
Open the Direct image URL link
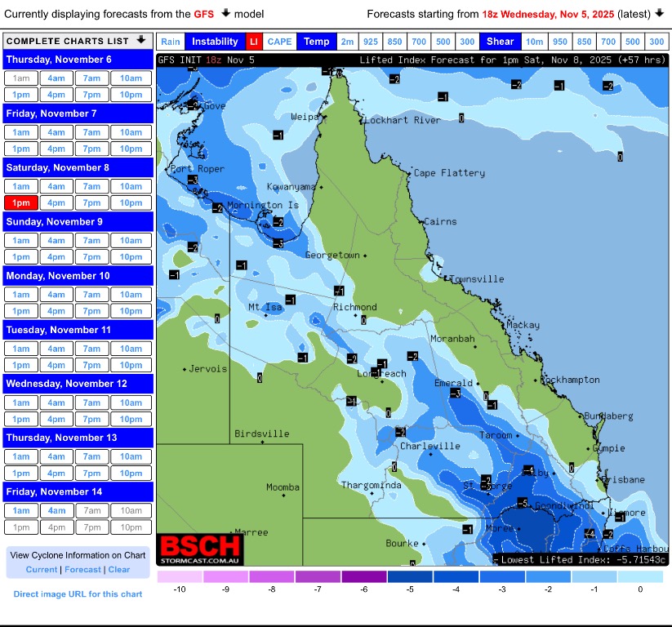tap(78, 594)
